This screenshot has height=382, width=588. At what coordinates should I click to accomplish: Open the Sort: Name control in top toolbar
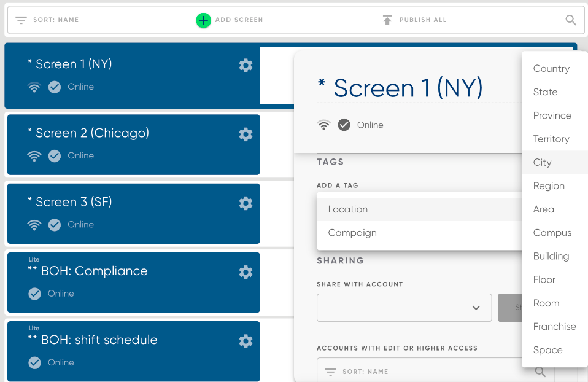click(47, 20)
